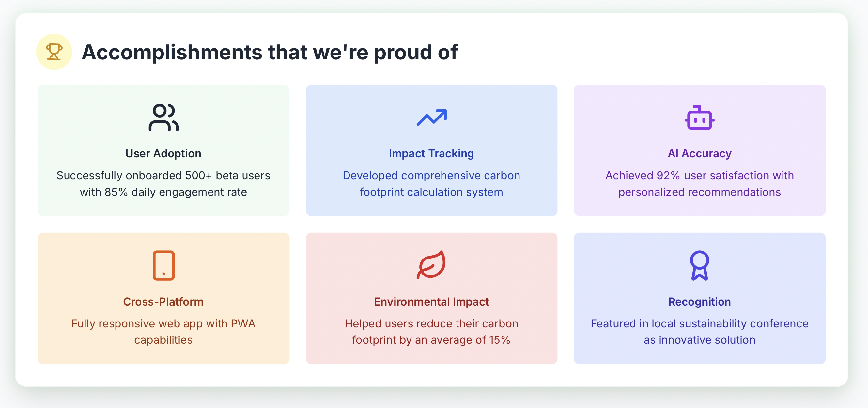Click the Recognition title
The height and width of the screenshot is (408, 868).
(700, 302)
